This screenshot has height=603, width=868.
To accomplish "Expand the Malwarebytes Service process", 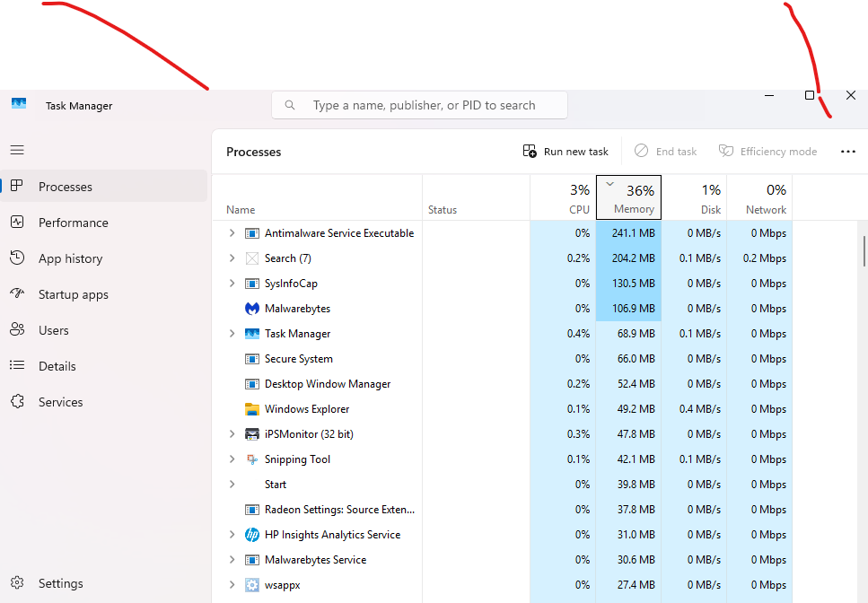I will click(232, 559).
